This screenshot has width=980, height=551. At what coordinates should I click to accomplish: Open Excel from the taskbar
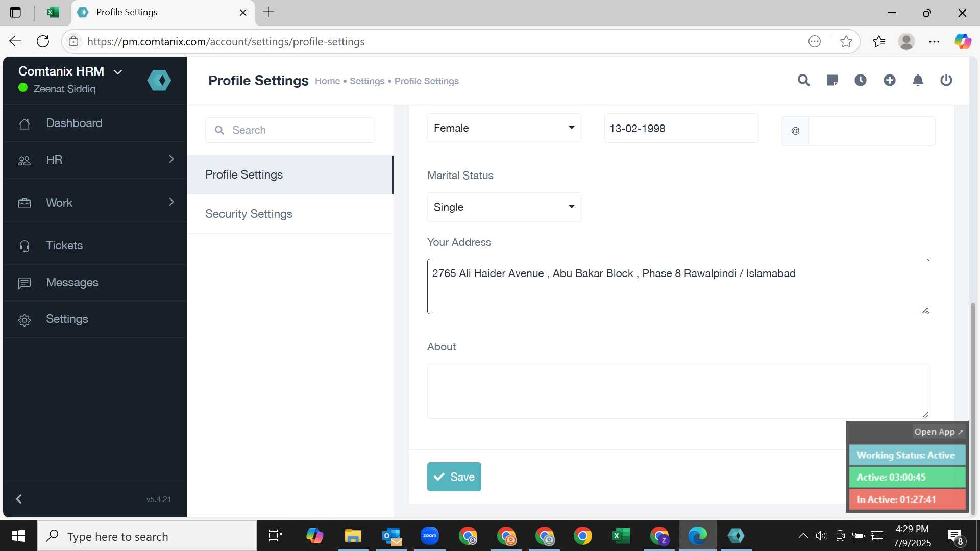pyautogui.click(x=621, y=536)
